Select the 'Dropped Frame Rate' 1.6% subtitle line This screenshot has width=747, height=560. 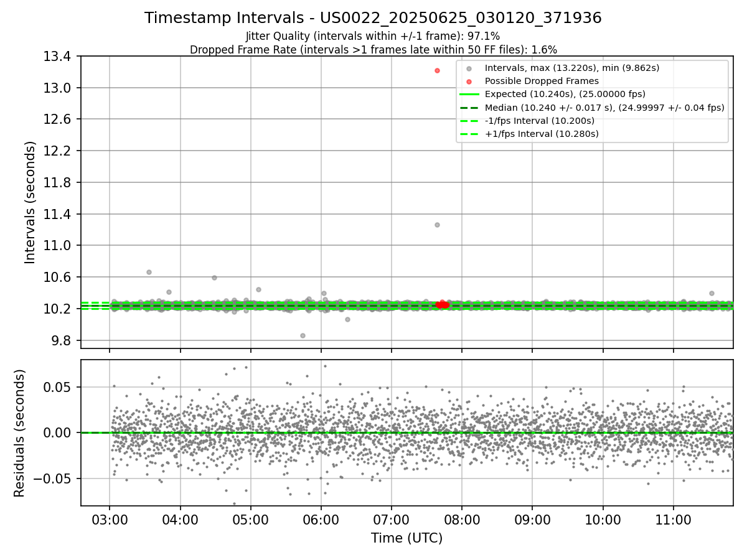[373, 49]
